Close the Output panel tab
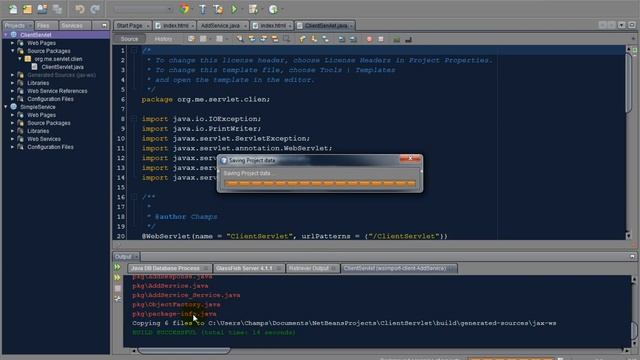This screenshot has width=640, height=360. (x=136, y=257)
